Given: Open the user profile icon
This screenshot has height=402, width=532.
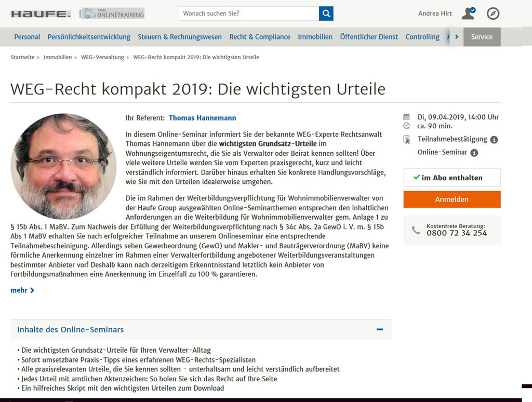Looking at the screenshot, I should pos(469,13).
